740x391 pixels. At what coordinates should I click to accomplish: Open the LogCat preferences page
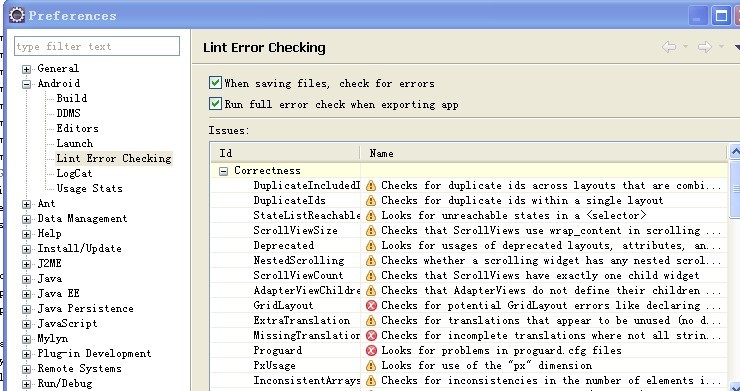click(74, 173)
